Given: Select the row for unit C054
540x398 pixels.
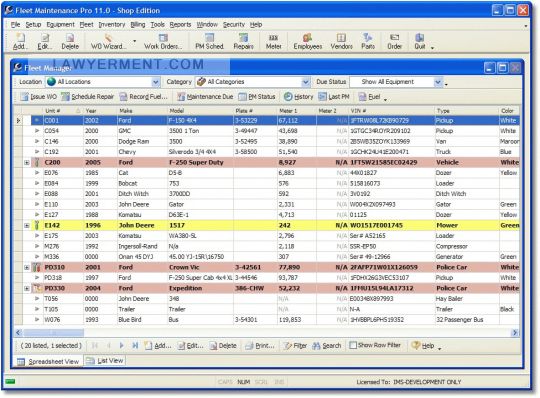Looking at the screenshot, I should coord(267,131).
